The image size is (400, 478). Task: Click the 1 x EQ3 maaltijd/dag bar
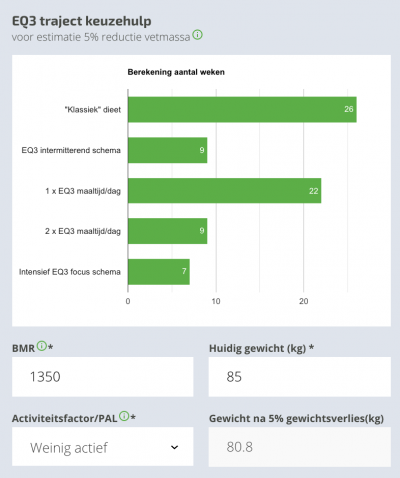[225, 191]
